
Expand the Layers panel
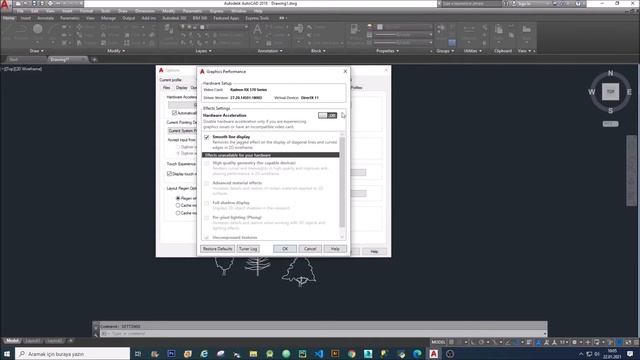[x=204, y=51]
